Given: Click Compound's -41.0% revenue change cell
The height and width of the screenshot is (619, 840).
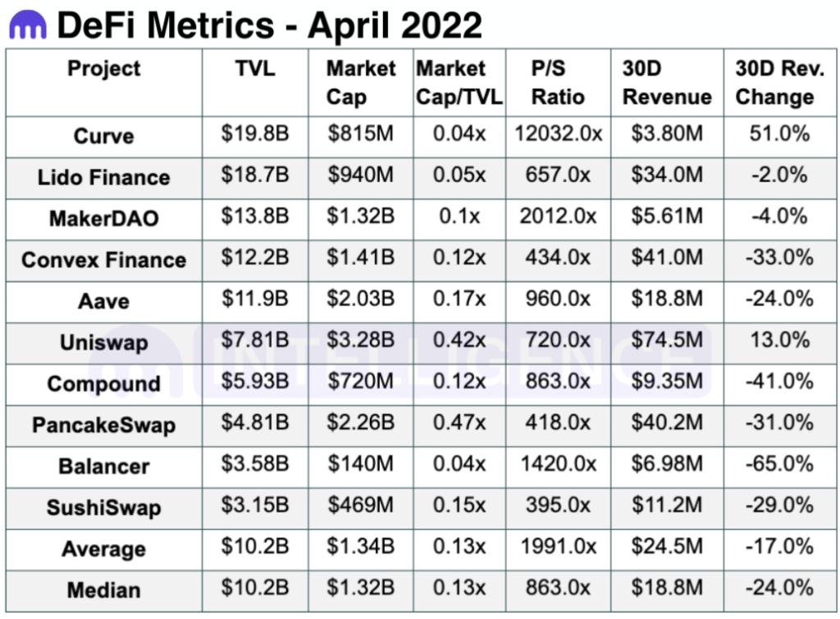Looking at the screenshot, I should point(778,383).
